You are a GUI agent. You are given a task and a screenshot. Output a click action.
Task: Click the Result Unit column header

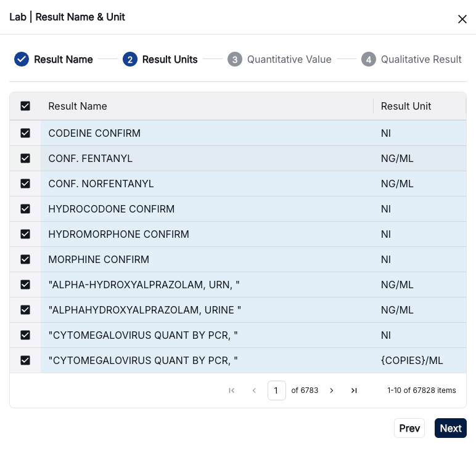[406, 106]
